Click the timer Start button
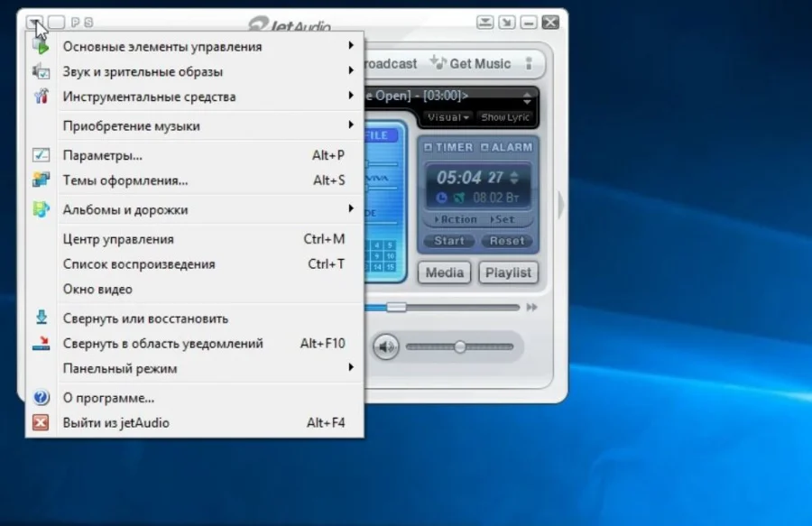Image resolution: width=812 pixels, height=526 pixels. click(449, 241)
